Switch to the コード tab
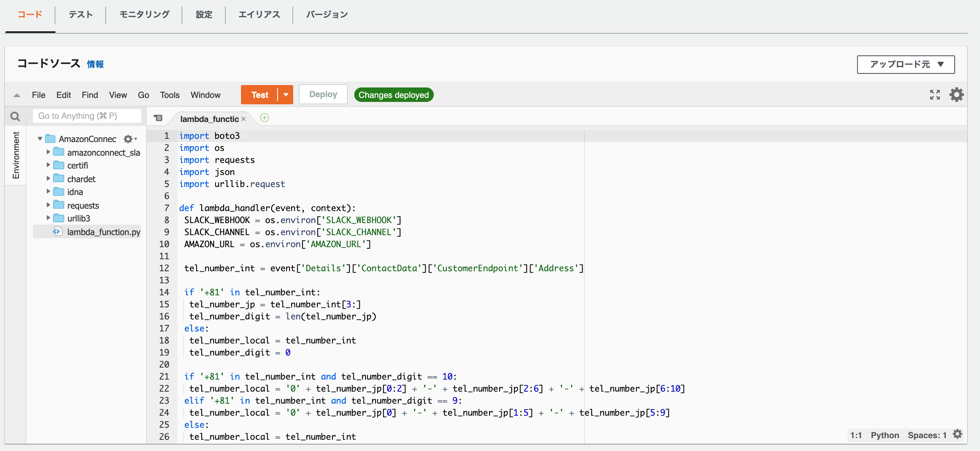This screenshot has height=451, width=980. click(30, 14)
